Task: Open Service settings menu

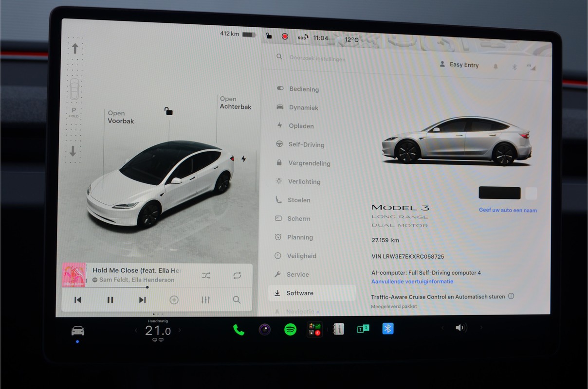Action: [292, 274]
